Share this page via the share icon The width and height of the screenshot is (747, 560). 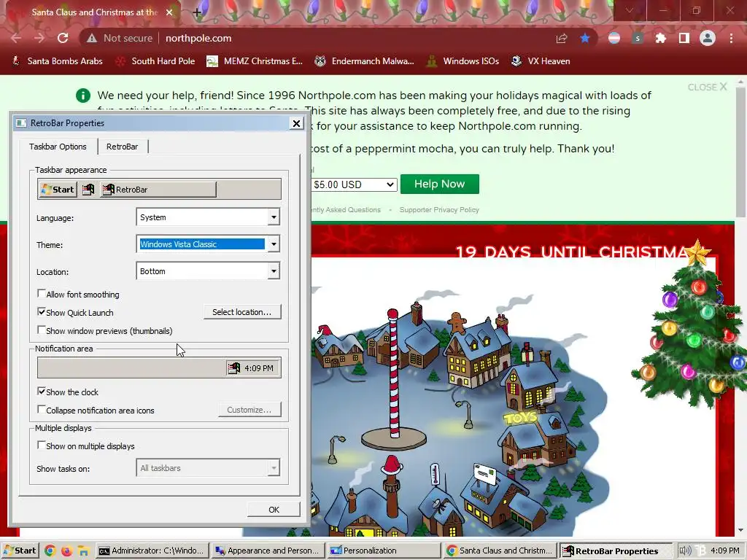(x=562, y=38)
